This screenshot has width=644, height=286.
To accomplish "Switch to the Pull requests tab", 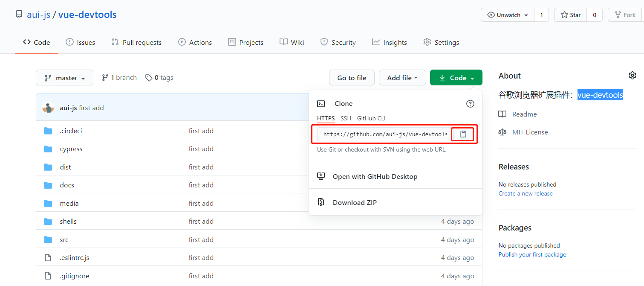I will tap(136, 42).
